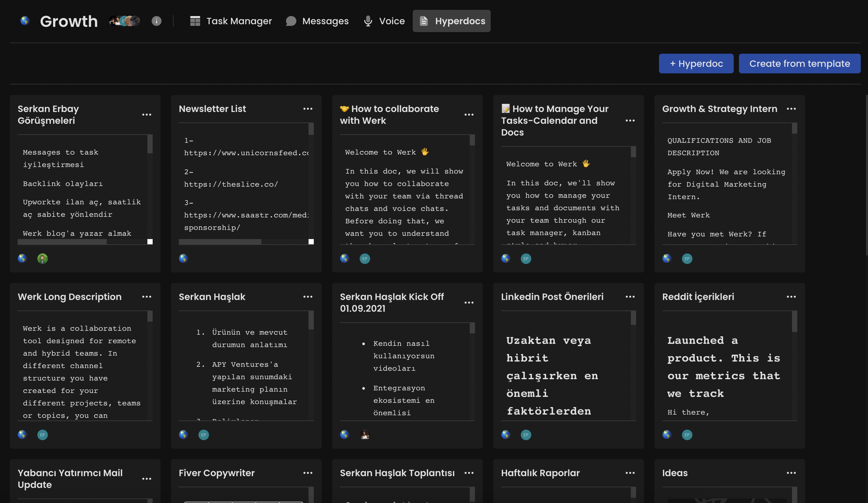868x503 pixels.
Task: Open options for Serkan Haşlak Toplantısı card
Action: pos(469,473)
